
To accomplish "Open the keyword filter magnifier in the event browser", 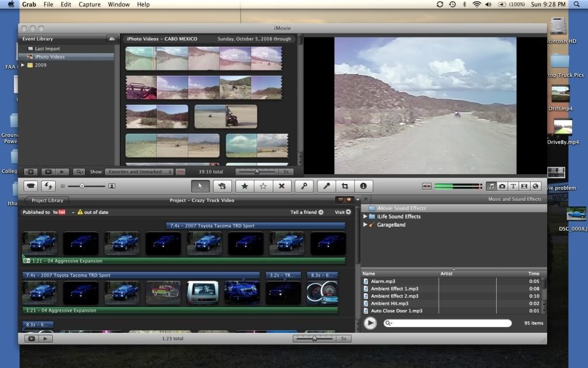I will pyautogui.click(x=79, y=171).
